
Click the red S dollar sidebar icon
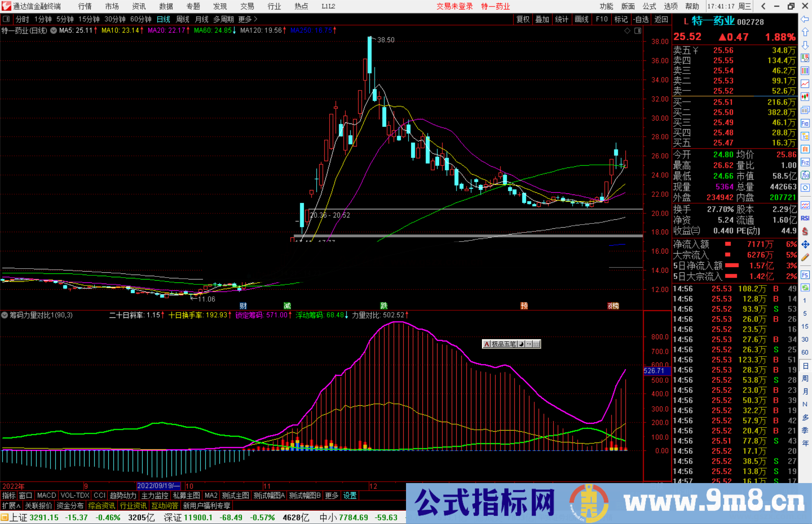click(x=805, y=231)
